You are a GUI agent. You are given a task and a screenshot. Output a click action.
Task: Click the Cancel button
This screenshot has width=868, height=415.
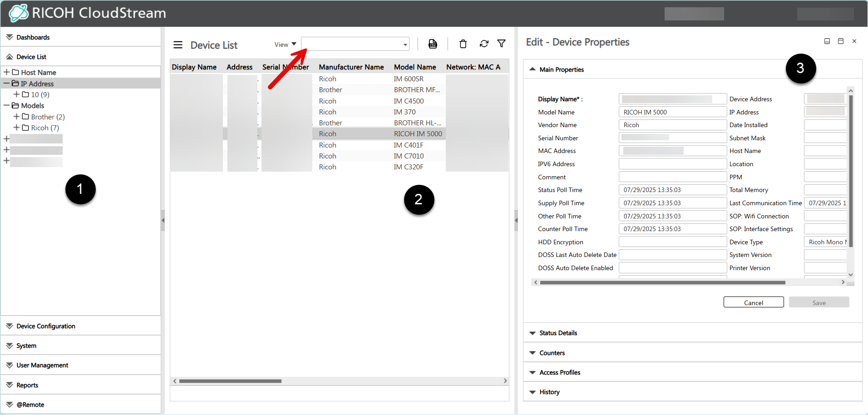[x=753, y=302]
